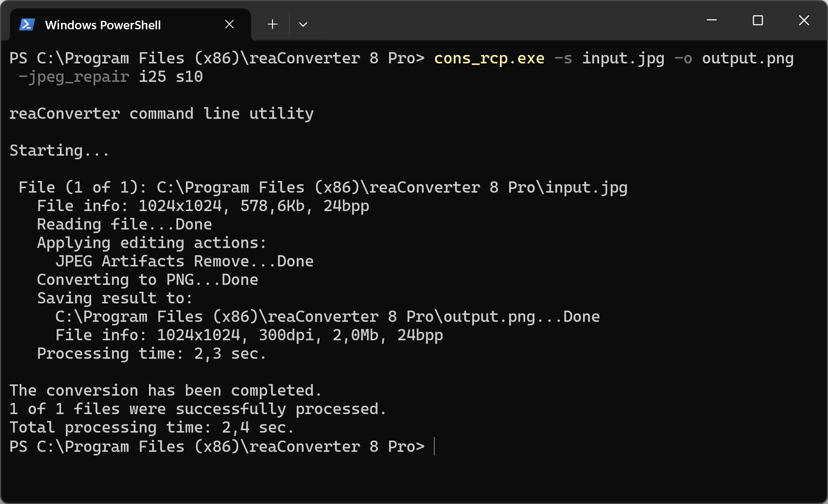The image size is (828, 504).
Task: Maximize the terminal window
Action: tap(758, 20)
